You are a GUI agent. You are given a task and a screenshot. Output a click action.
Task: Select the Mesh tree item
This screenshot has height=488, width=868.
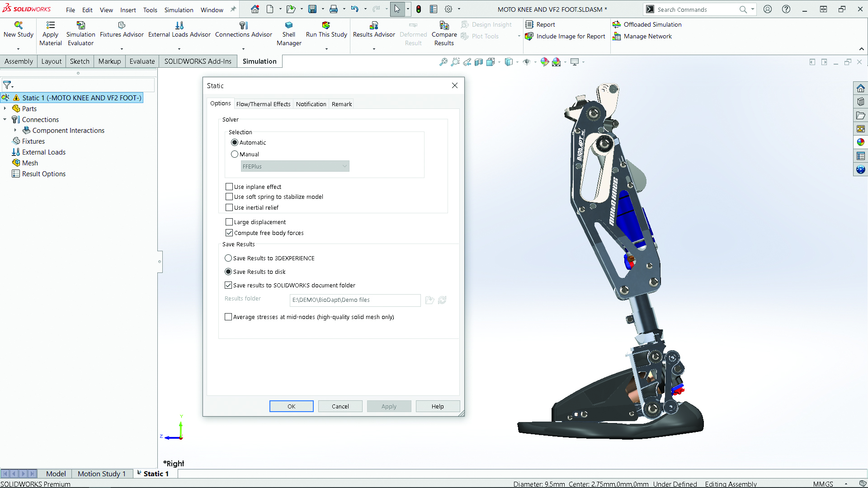30,163
